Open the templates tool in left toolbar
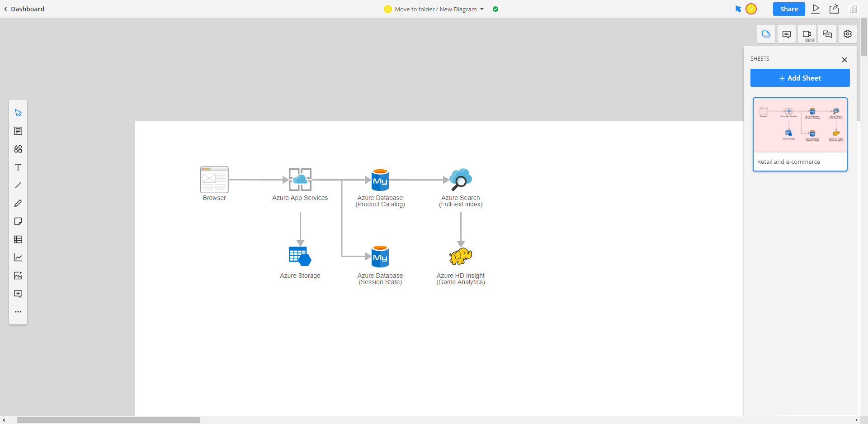Viewport: 868px width, 424px height. [x=18, y=131]
